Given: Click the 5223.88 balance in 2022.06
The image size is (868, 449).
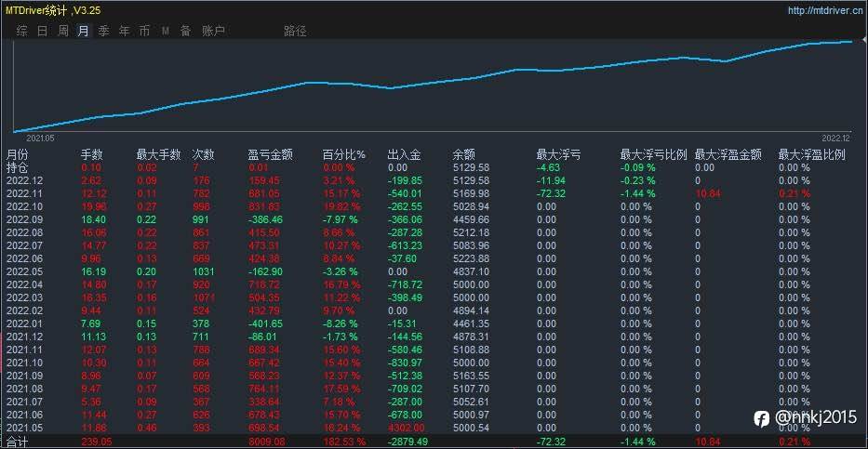Looking at the screenshot, I should click(471, 258).
